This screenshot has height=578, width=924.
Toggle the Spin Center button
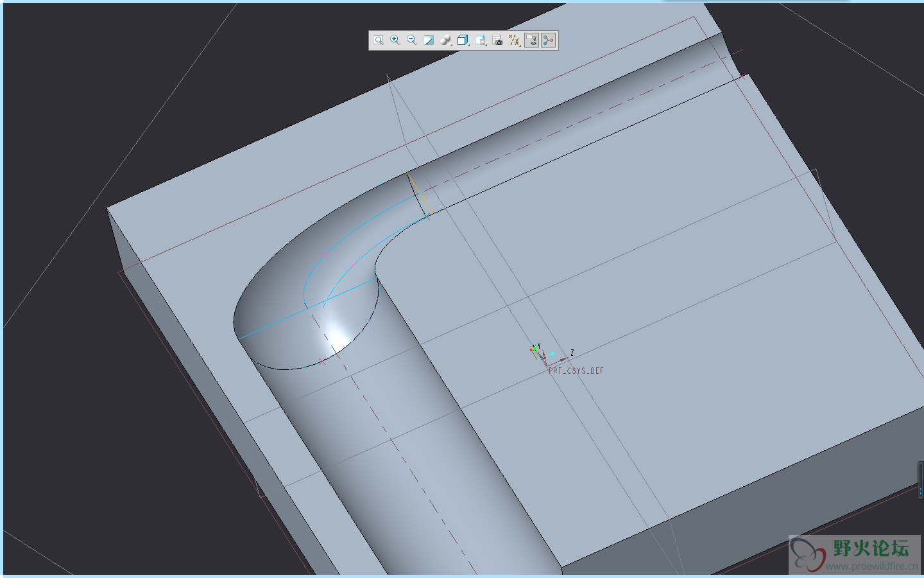pos(548,40)
